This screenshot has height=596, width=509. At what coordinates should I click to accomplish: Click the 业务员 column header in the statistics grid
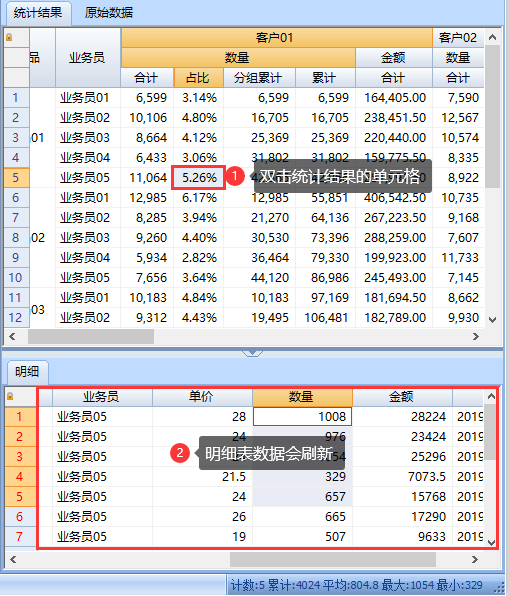[88, 58]
